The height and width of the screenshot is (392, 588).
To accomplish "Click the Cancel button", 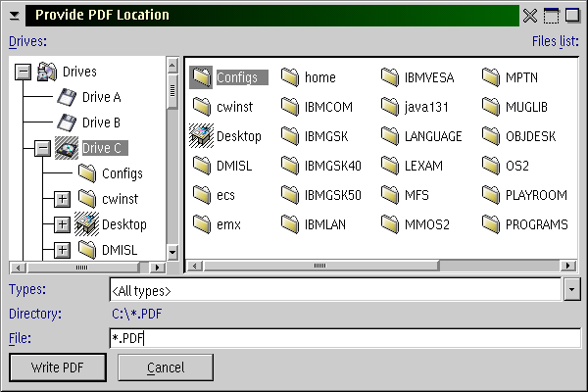I will click(x=166, y=367).
